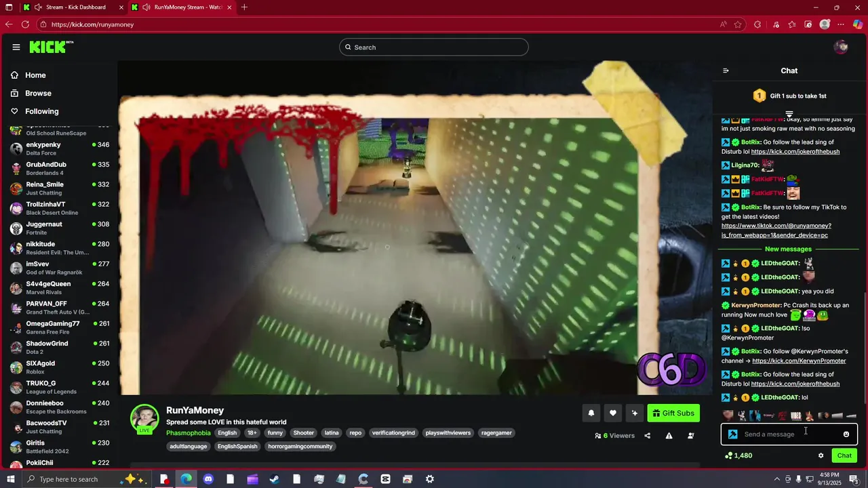Open the hamburger sidebar menu
The height and width of the screenshot is (488, 868).
(16, 47)
